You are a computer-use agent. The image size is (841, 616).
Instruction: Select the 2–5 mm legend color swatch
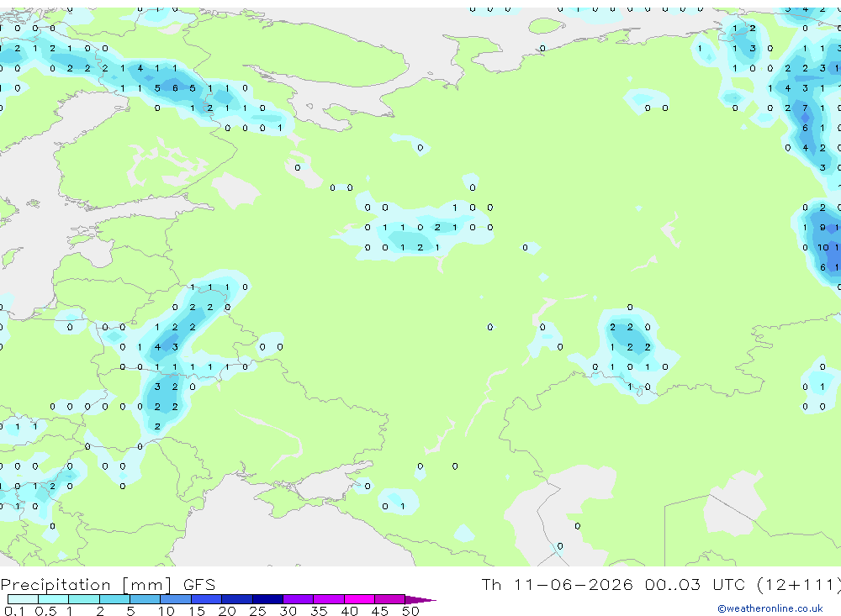point(114,599)
